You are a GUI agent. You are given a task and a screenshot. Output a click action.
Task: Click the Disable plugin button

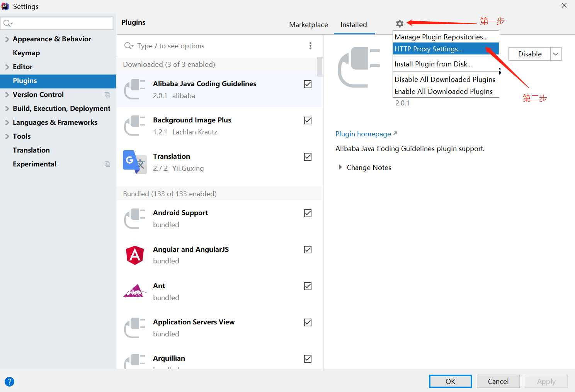(x=530, y=54)
